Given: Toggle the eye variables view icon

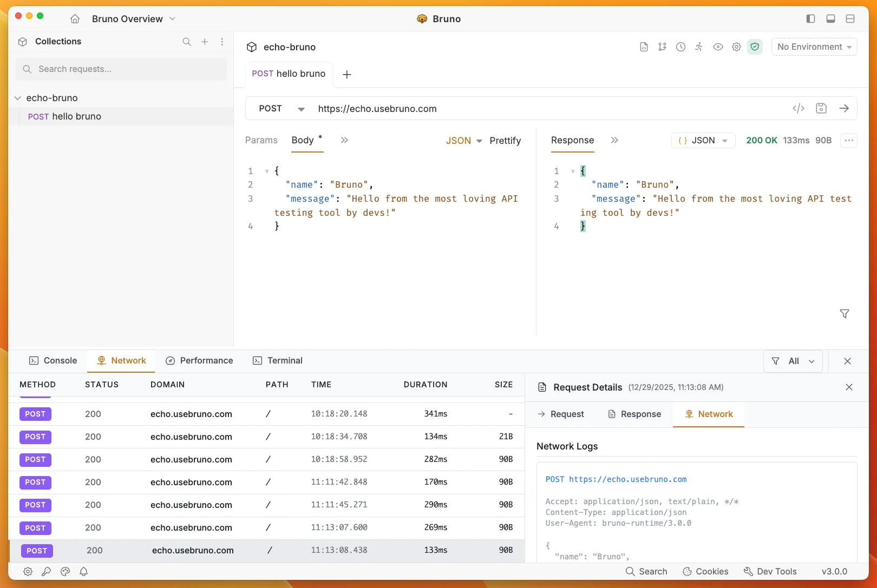Looking at the screenshot, I should tap(718, 47).
